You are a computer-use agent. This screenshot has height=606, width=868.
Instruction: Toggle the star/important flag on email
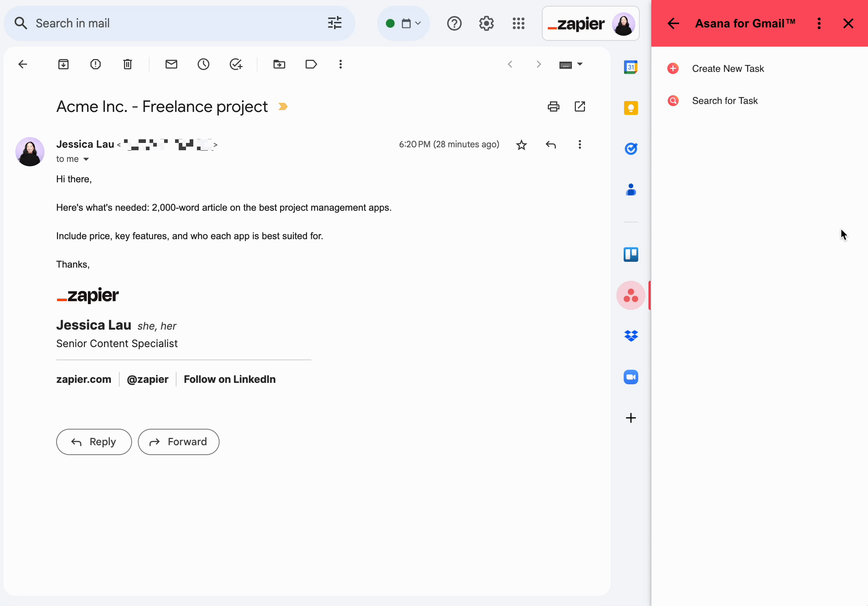[x=521, y=144]
